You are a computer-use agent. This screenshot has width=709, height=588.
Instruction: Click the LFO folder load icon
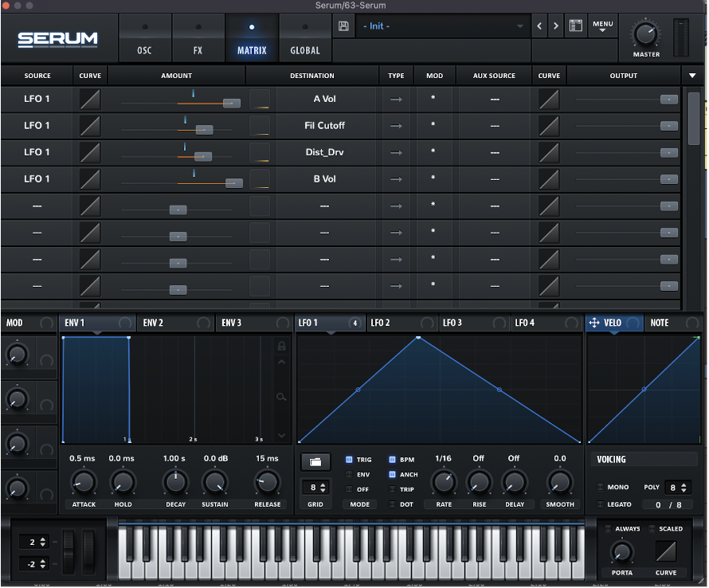(x=315, y=461)
